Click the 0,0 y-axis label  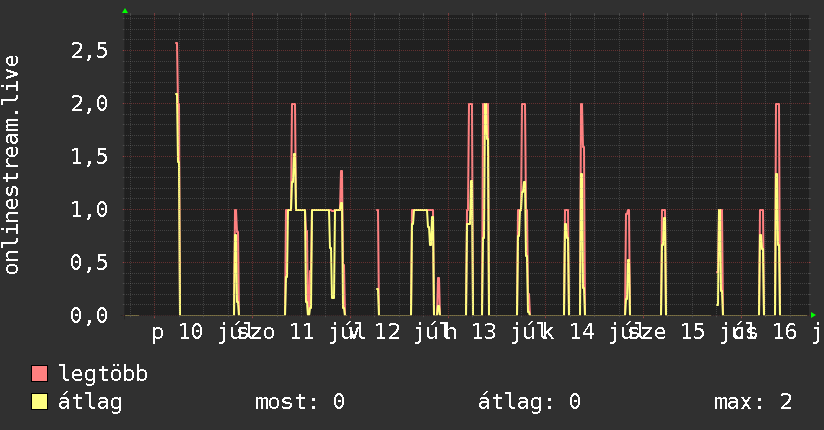(89, 315)
